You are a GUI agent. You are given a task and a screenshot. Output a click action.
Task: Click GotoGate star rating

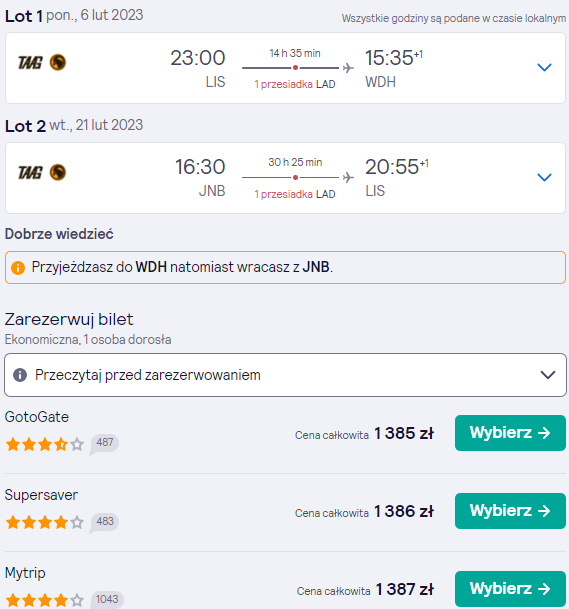(45, 444)
